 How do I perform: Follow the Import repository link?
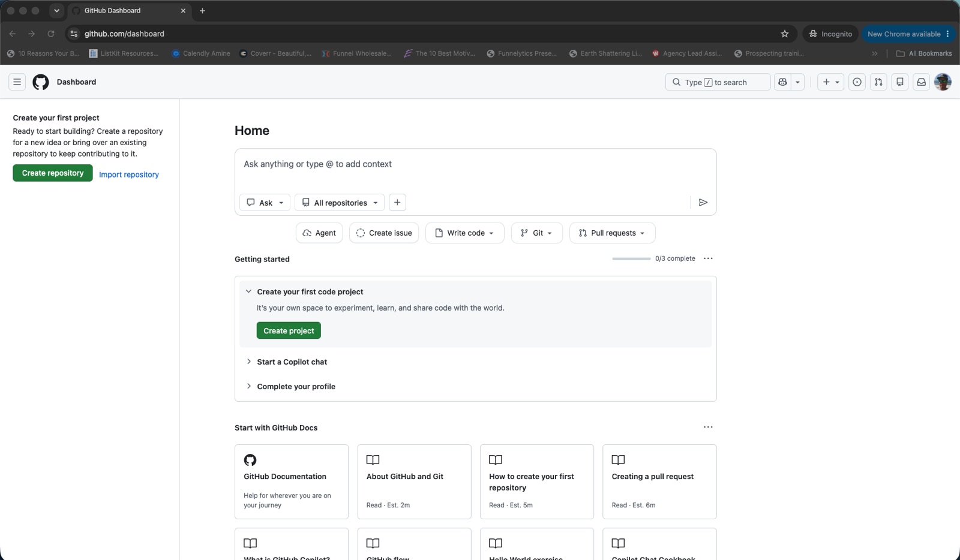coord(129,174)
